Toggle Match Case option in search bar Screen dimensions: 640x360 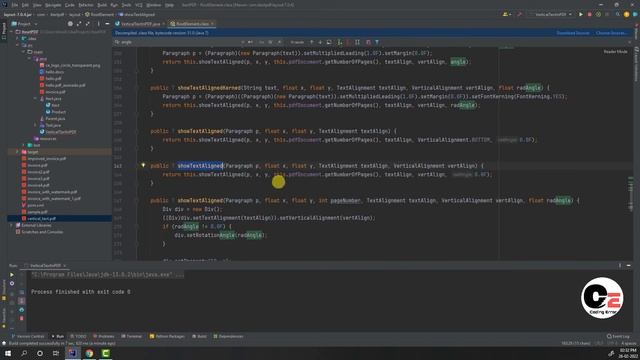coord(262,42)
